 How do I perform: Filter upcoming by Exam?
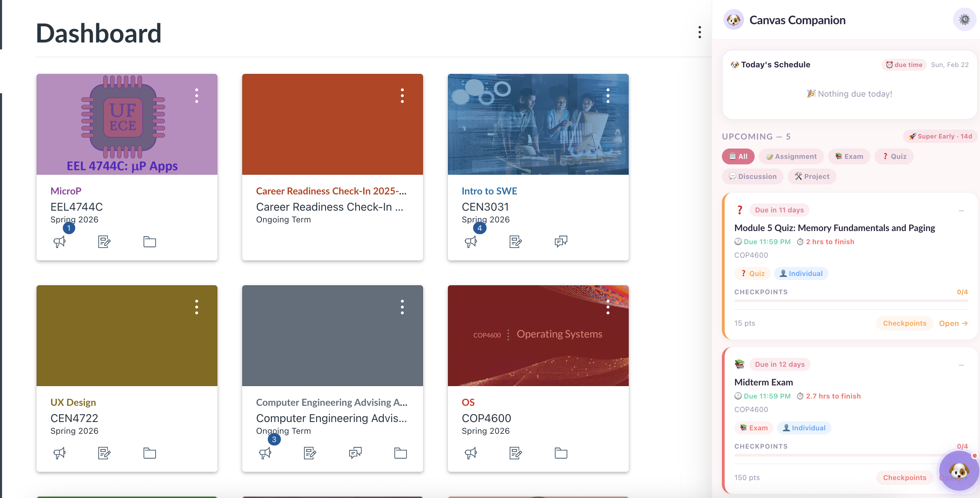[849, 156]
